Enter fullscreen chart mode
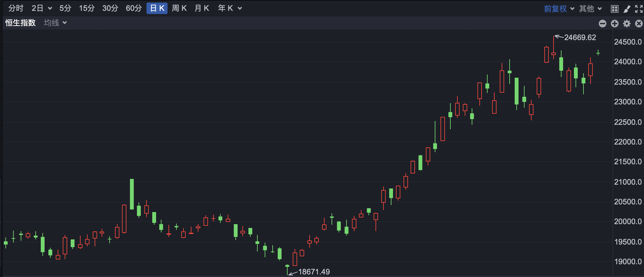The height and width of the screenshot is (277, 644). (639, 9)
